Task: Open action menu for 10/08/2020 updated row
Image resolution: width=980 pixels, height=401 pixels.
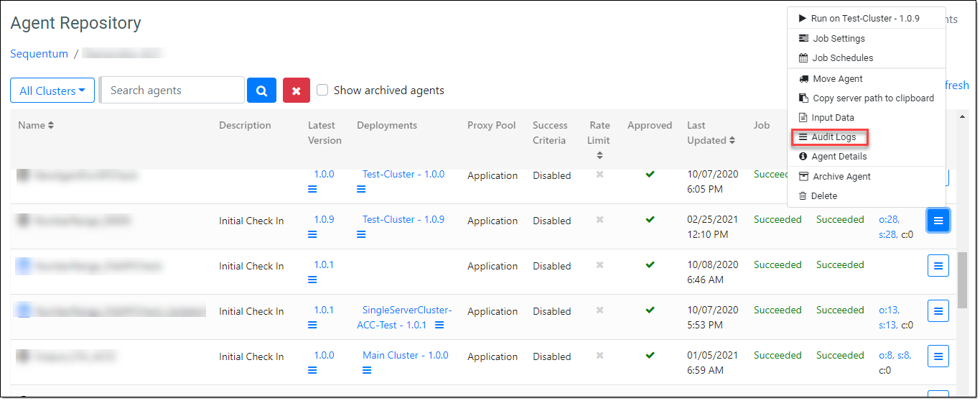Action: pos(938,265)
